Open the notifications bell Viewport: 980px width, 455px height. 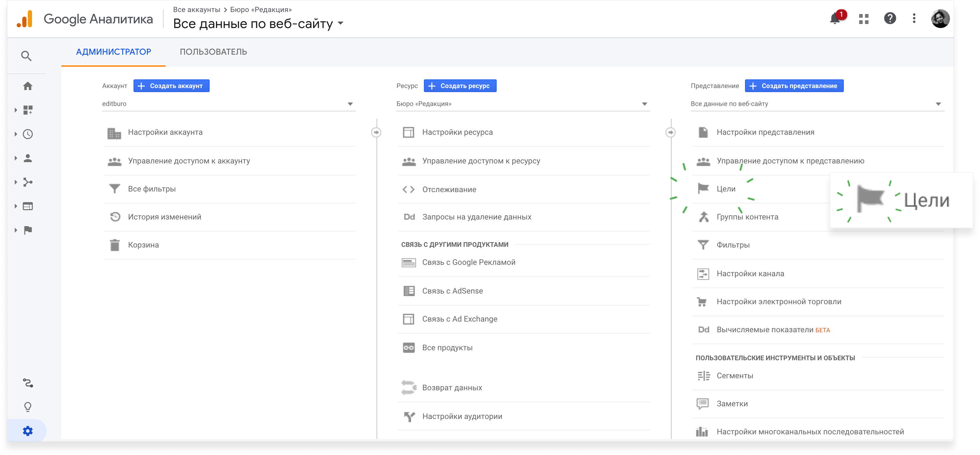point(835,18)
